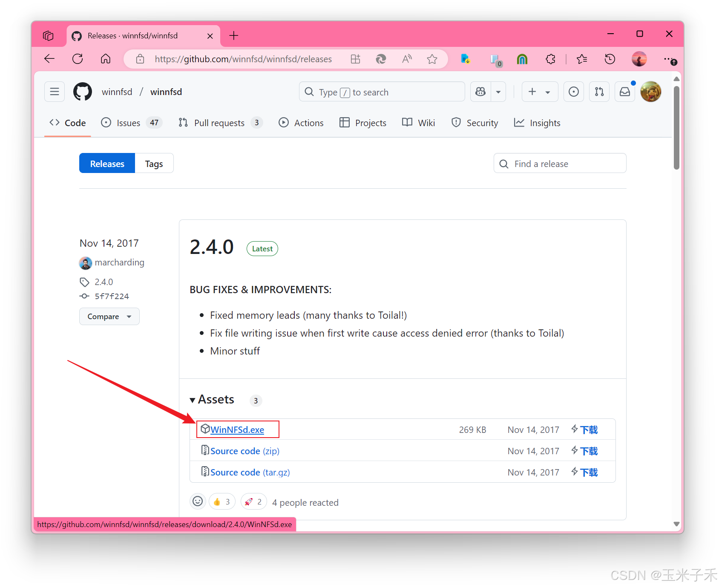
Task: Click the page vertical scrollbar thumb
Action: coord(676,128)
